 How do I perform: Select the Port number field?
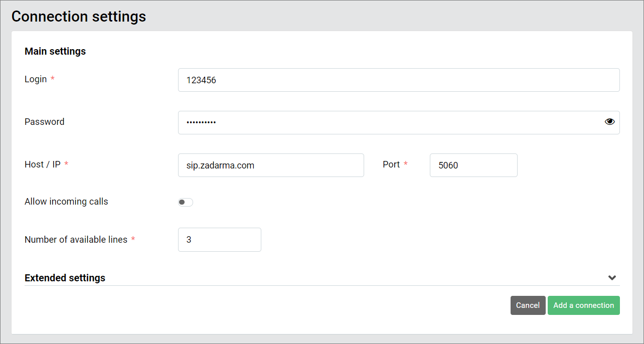[473, 165]
